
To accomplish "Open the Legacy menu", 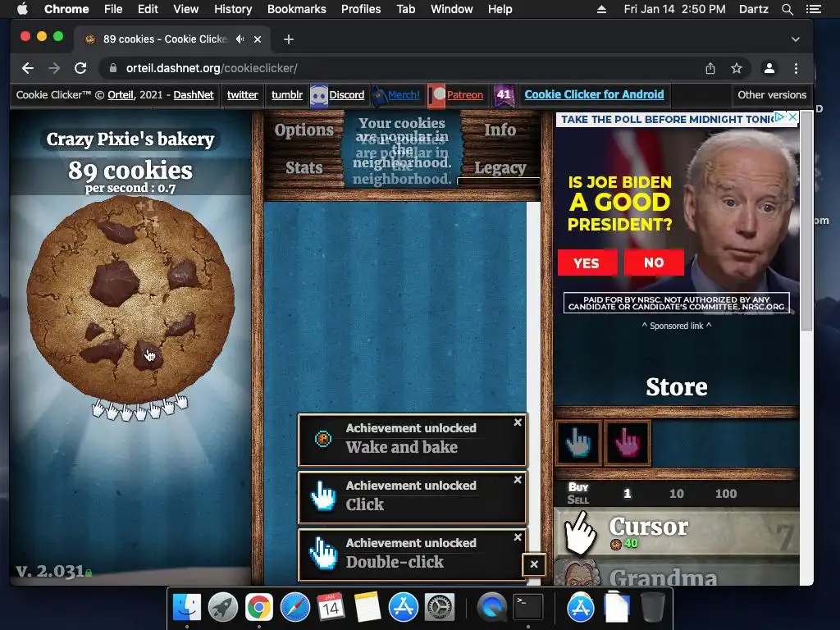I will coord(500,167).
